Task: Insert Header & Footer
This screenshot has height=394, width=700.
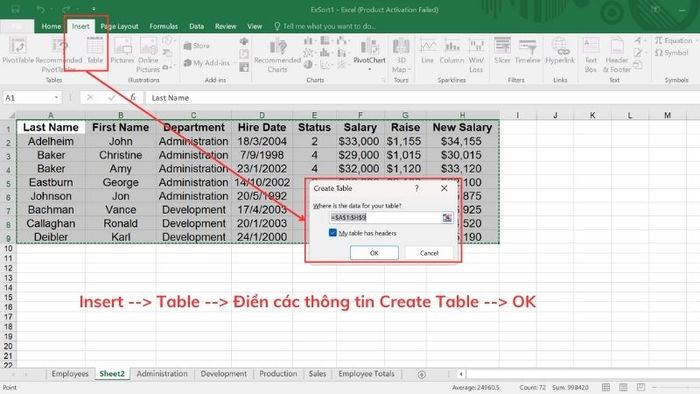Action: click(x=617, y=54)
